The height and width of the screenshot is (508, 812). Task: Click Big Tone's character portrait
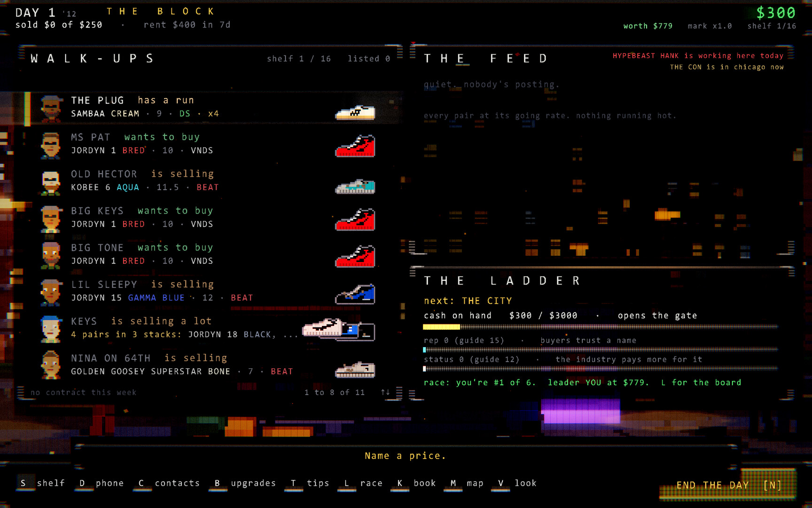(51, 255)
